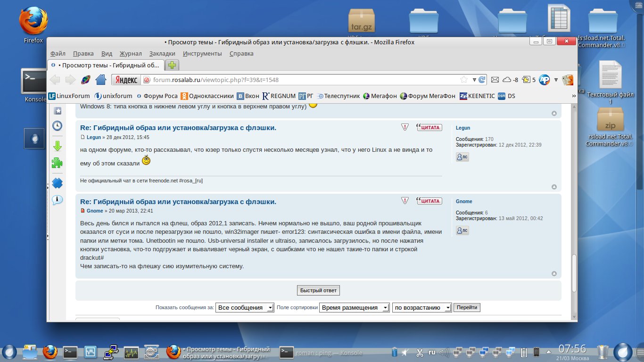Image resolution: width=644 pixels, height=362 pixels.
Task: Report Legun's post with the exclamation icon
Action: pos(405,127)
